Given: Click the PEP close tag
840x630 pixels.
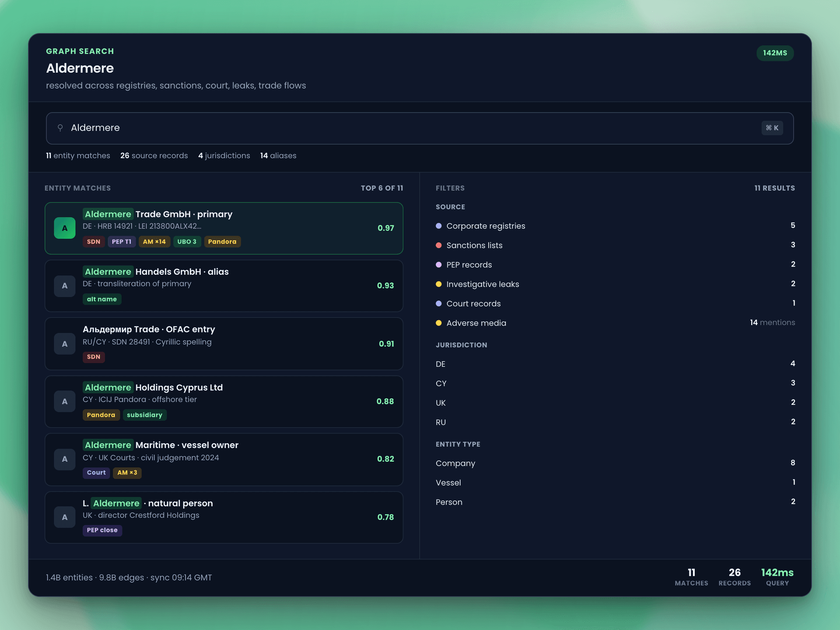Looking at the screenshot, I should click(102, 530).
